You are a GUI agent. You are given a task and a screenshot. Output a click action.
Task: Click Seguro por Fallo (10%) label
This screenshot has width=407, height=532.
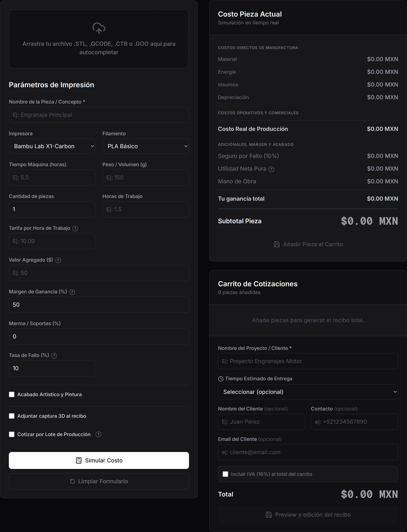tap(248, 156)
